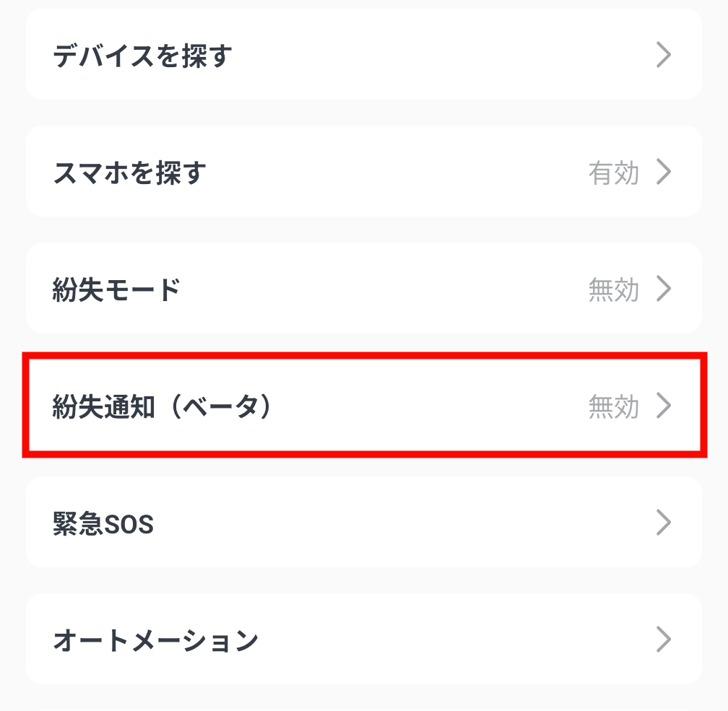Expand スマホを探す using its chevron
This screenshot has height=711, width=728.
coord(664,173)
